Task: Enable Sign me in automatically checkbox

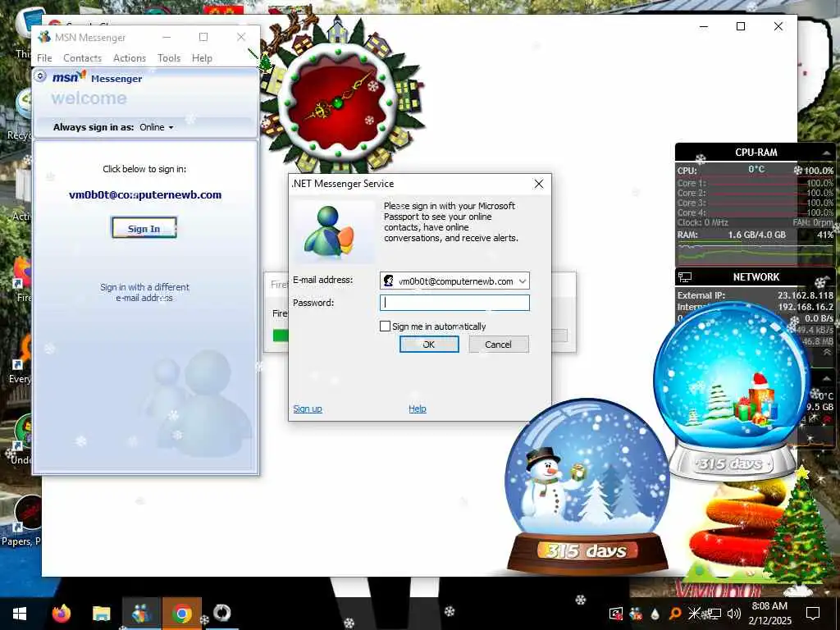Action: 385,326
